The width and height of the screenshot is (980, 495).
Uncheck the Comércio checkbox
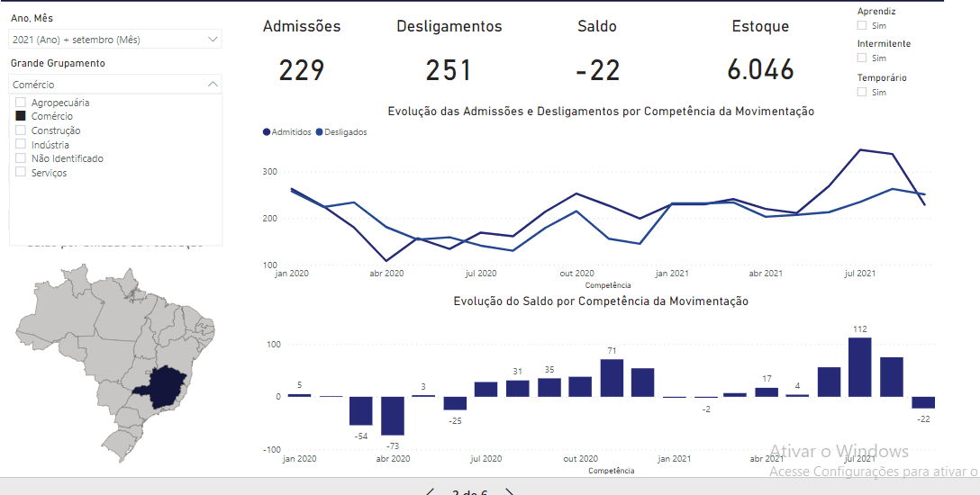pos(21,116)
